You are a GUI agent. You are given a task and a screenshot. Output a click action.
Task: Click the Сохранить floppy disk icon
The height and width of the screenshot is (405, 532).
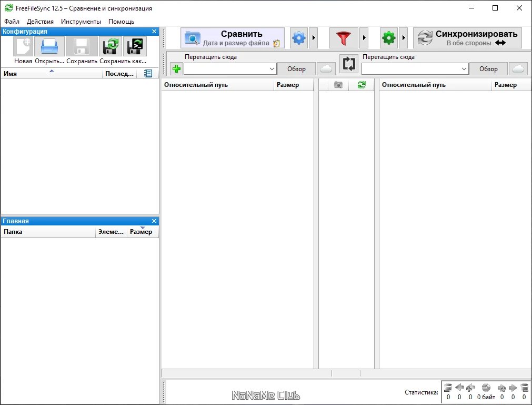82,46
